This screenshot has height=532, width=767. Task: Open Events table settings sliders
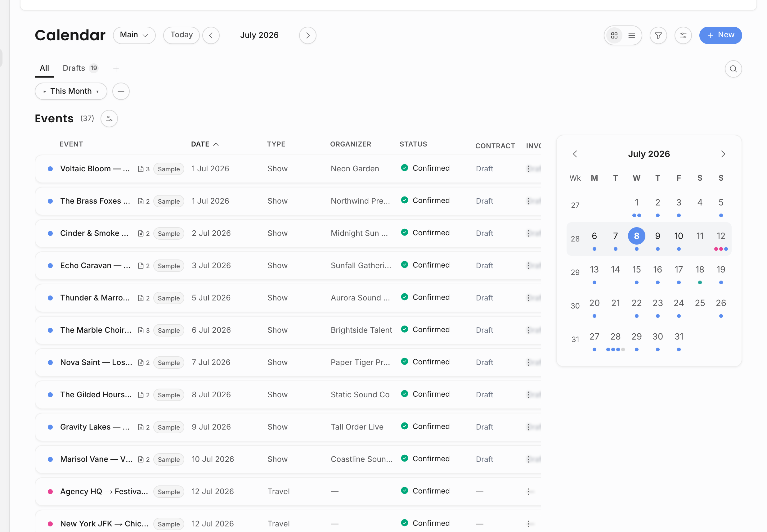point(109,119)
